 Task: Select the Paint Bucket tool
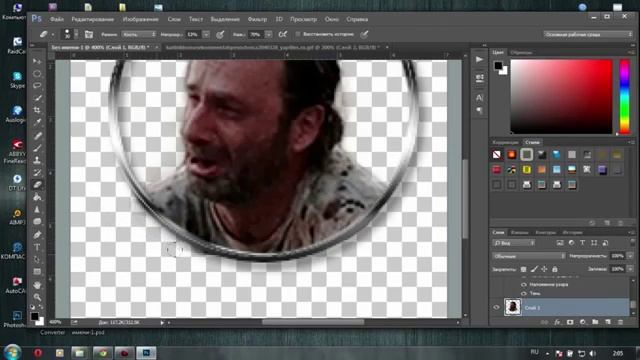pyautogui.click(x=37, y=197)
